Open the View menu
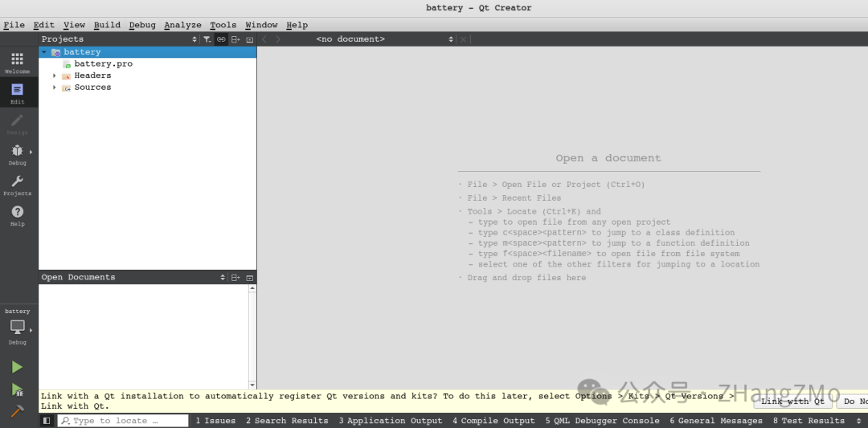Screen dimensions: 868x428 74,25
